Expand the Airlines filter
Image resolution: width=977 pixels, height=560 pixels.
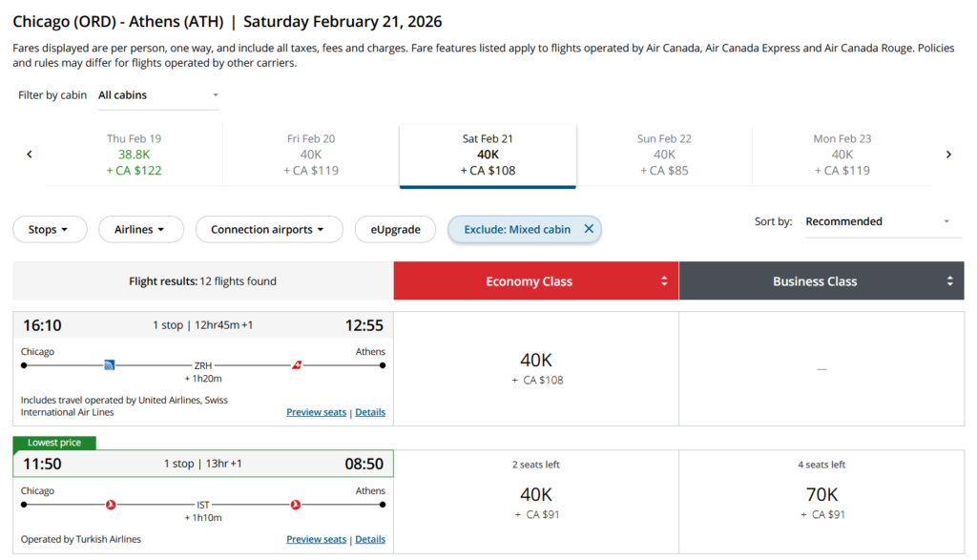point(140,229)
